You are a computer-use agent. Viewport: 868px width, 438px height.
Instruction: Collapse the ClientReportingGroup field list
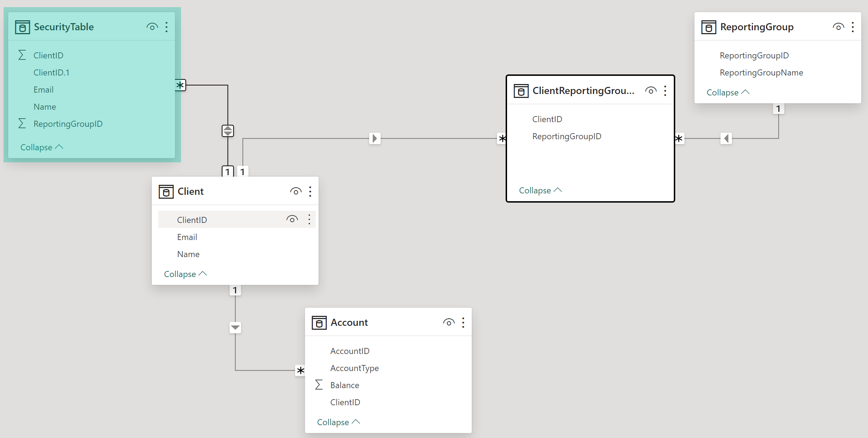tap(541, 190)
